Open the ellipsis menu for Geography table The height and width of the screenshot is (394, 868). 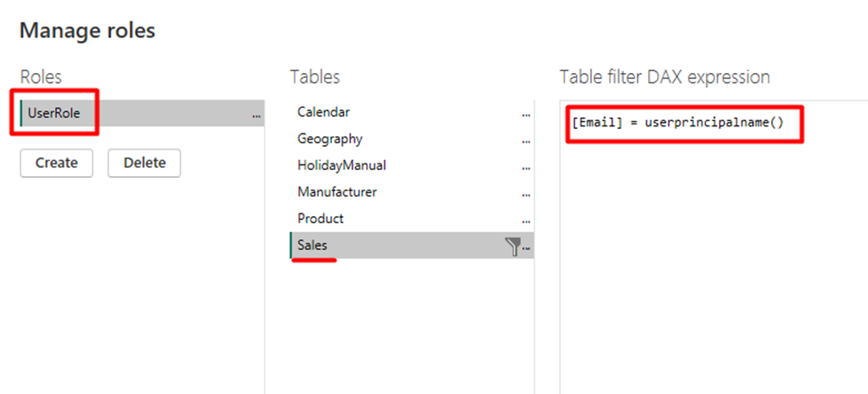[526, 141]
